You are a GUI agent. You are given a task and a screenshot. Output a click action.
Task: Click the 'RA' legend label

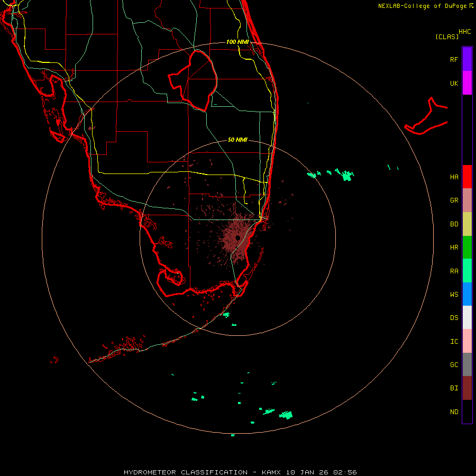[x=454, y=271]
